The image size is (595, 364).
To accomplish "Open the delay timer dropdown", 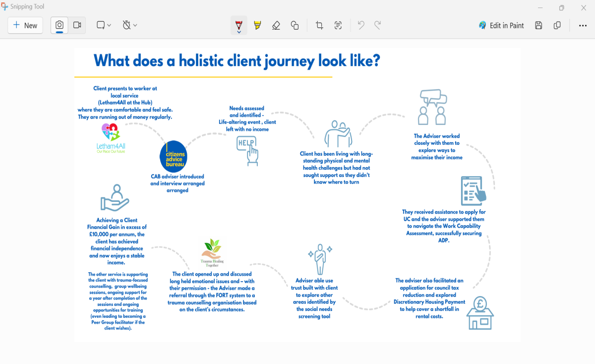I will 129,25.
